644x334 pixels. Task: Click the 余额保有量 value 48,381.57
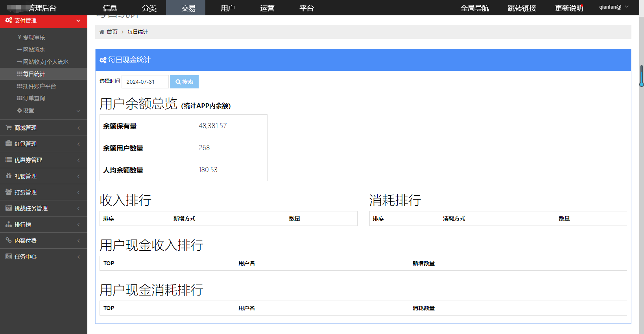[x=213, y=126]
